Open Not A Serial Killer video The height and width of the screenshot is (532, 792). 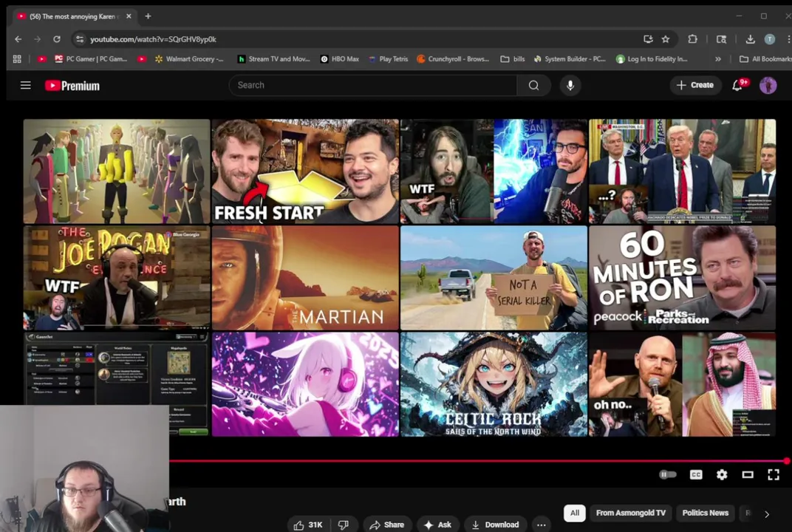(x=494, y=278)
